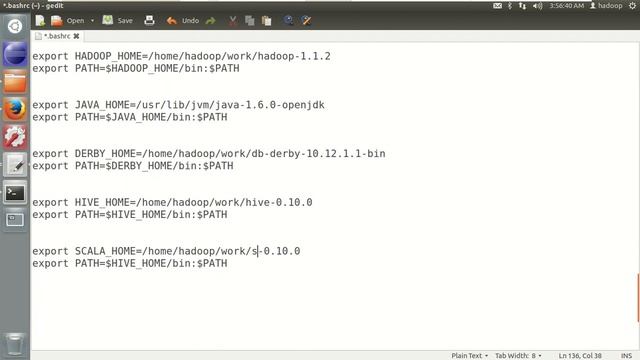Expand the Open recent files arrow
Image resolution: width=640 pixels, height=360 pixels.
pos(92,20)
